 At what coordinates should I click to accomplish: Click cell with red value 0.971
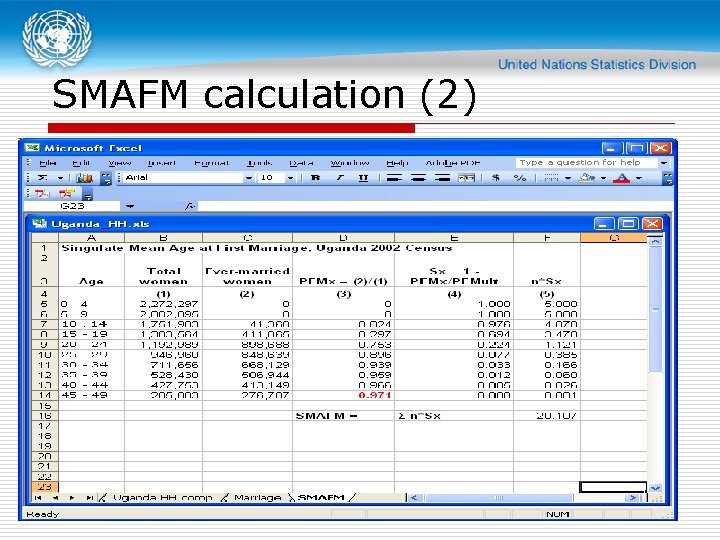(343, 395)
